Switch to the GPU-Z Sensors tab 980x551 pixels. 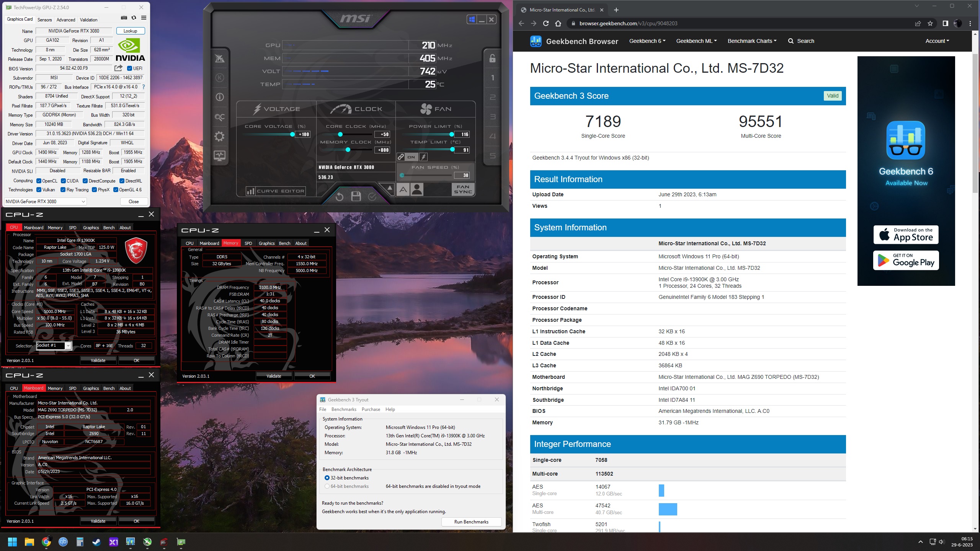click(x=44, y=20)
